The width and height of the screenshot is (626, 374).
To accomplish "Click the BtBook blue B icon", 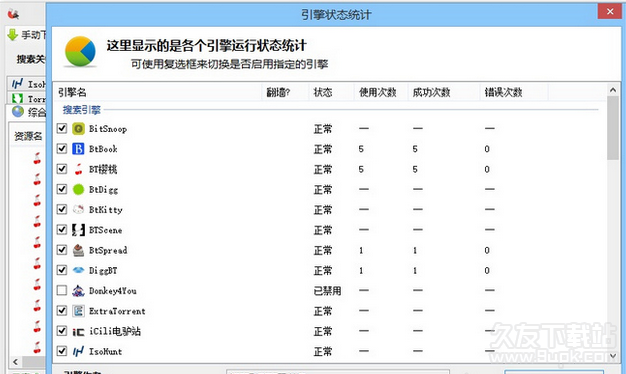I will pos(78,149).
